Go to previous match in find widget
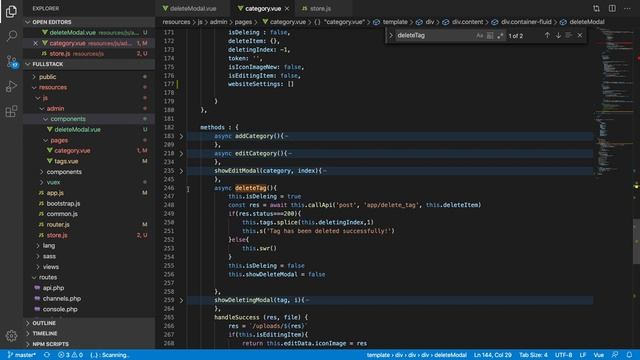The image size is (640, 360). [547, 36]
